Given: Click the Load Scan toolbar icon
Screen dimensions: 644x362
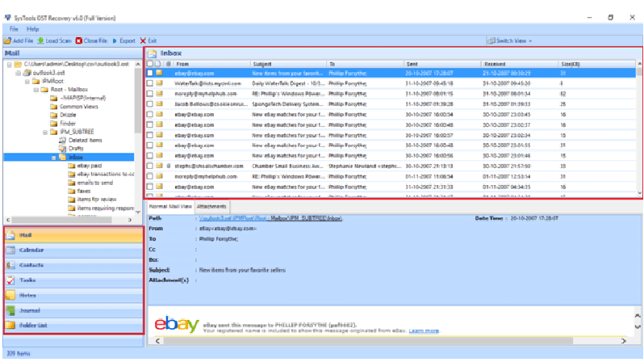Looking at the screenshot, I should (40, 40).
